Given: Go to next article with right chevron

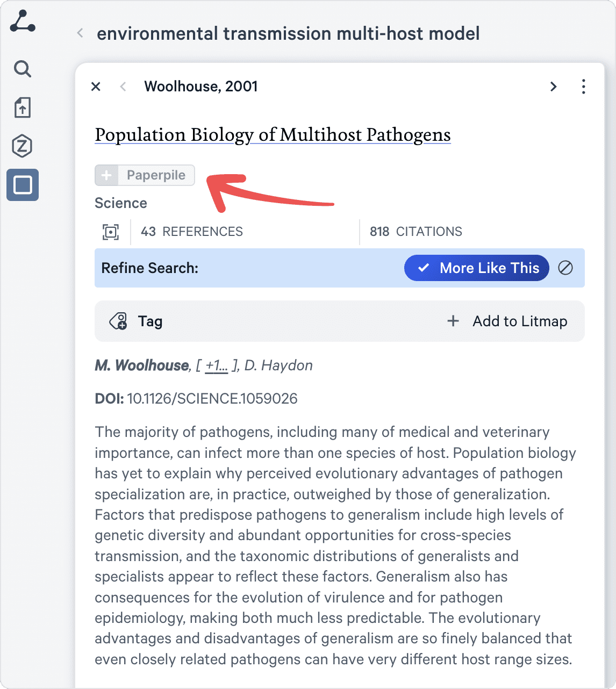Looking at the screenshot, I should 553,87.
